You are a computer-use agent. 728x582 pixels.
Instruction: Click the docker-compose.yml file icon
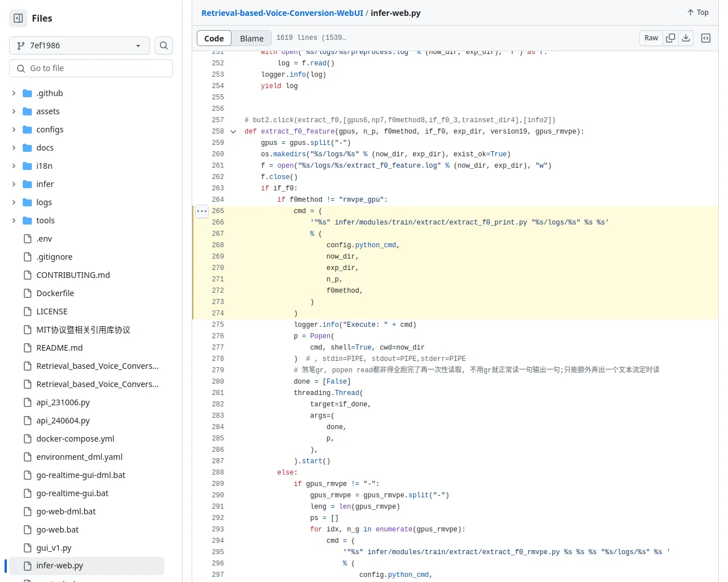click(x=27, y=439)
